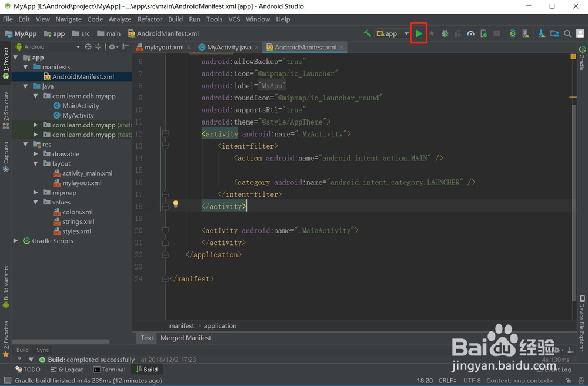Click the Make Project hammer icon
588x386 pixels.
click(367, 33)
